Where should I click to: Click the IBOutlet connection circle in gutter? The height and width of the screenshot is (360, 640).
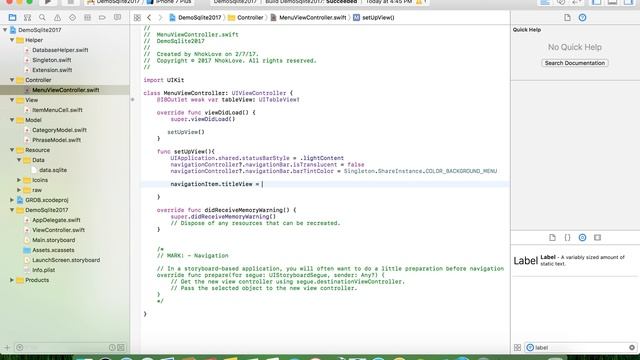133,99
